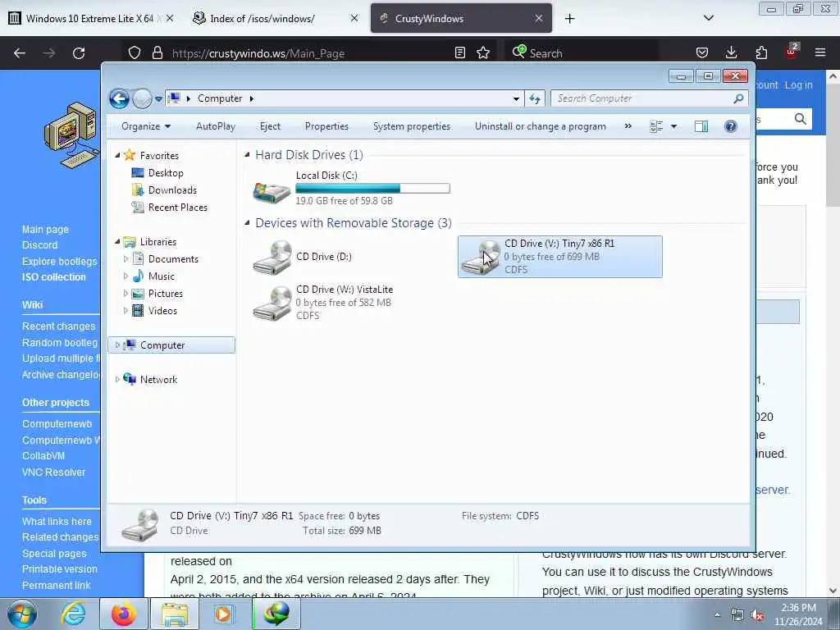The image size is (840, 630).
Task: Select Computer in the navigation pane
Action: point(171,345)
